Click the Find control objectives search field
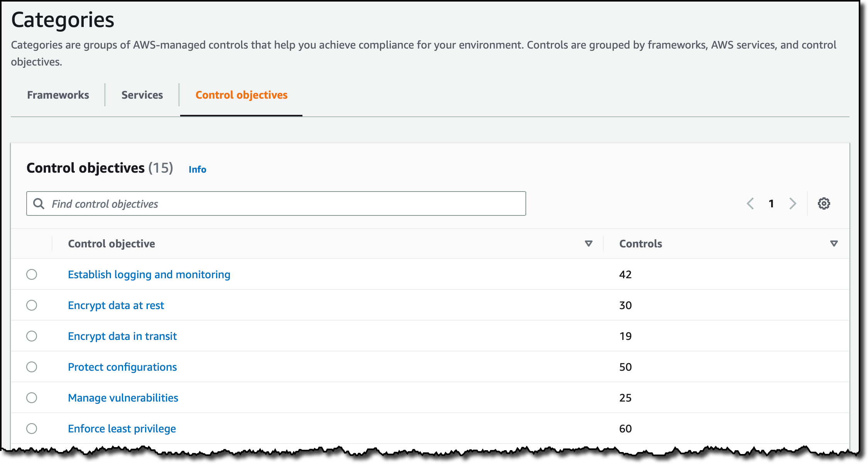This screenshot has height=464, width=868. 285,203
